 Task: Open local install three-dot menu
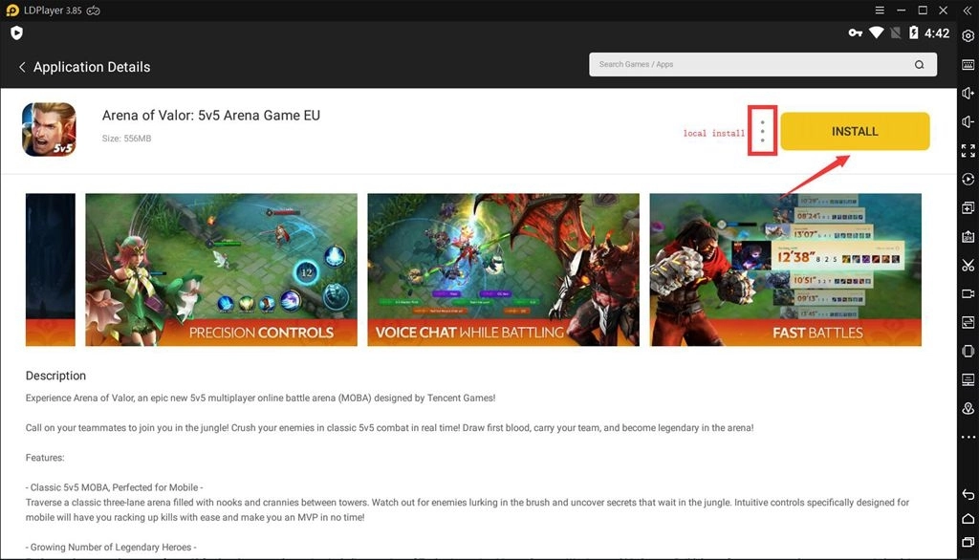click(x=762, y=132)
